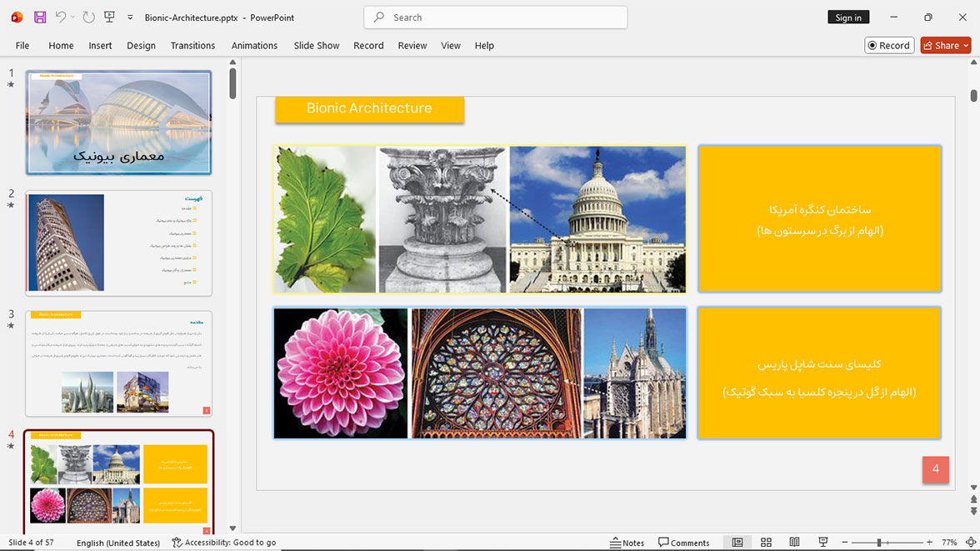Launch Slide Show view from status bar

point(823,542)
